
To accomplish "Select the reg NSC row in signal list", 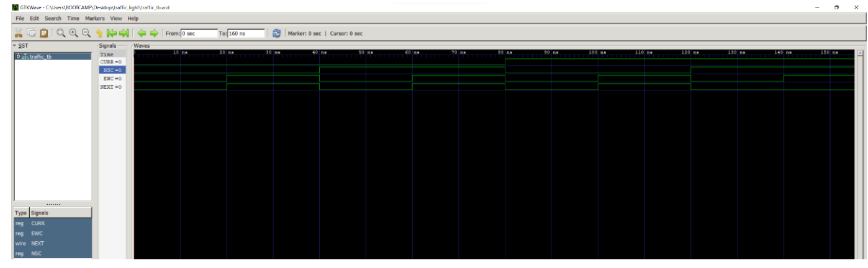I will pos(53,253).
